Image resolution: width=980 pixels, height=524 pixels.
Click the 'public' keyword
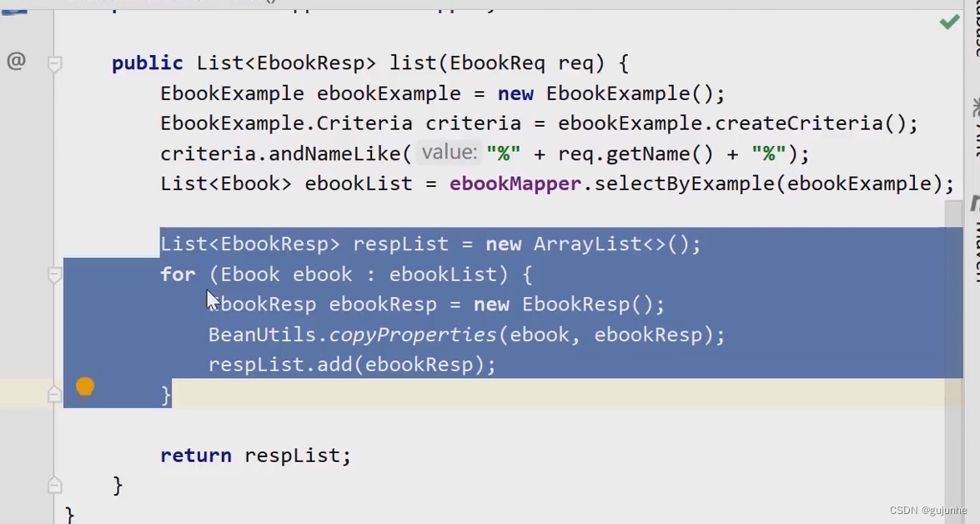(x=148, y=63)
